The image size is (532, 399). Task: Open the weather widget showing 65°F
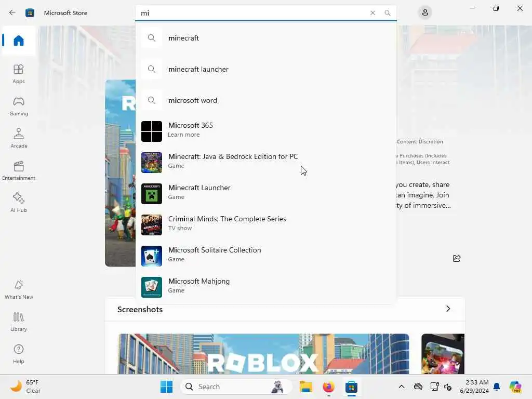(26, 387)
